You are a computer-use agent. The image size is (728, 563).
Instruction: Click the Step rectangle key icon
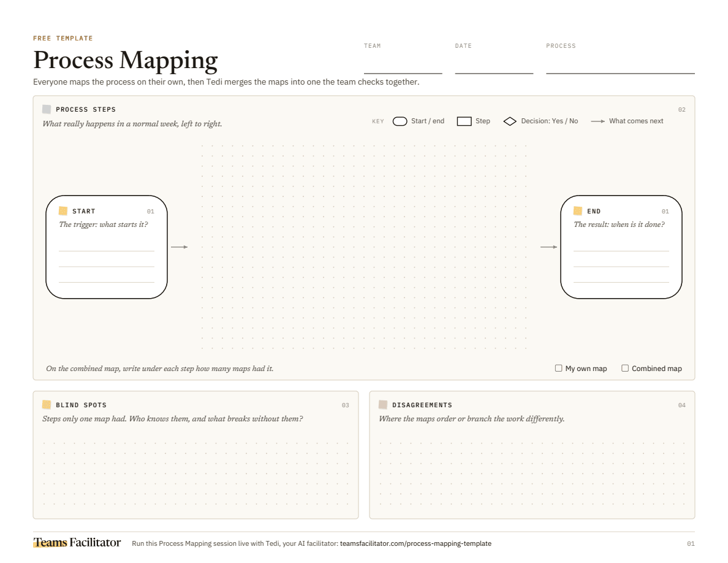point(464,121)
